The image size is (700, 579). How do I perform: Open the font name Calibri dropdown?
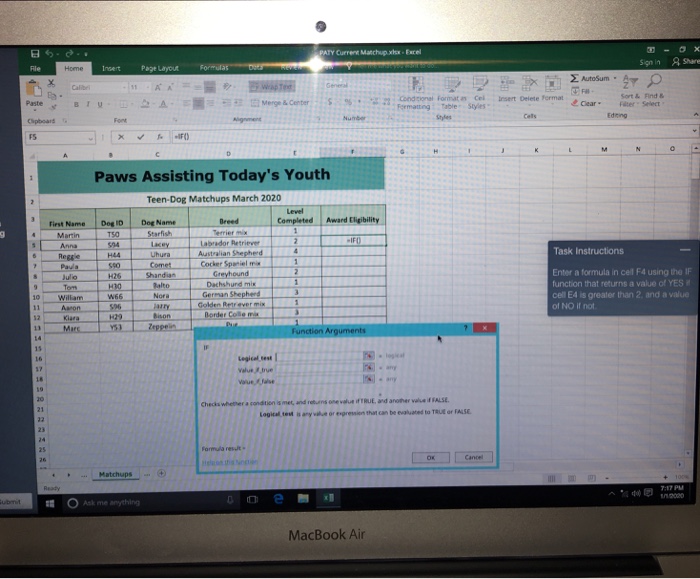[x=124, y=87]
